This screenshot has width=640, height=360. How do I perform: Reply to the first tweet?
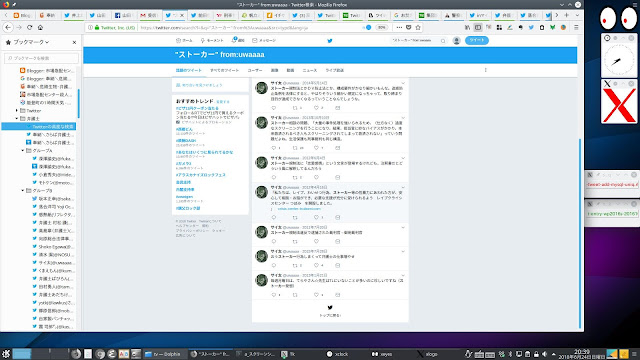point(274,108)
